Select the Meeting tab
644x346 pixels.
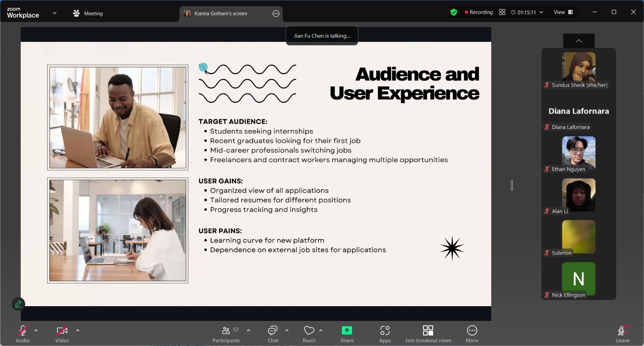88,13
